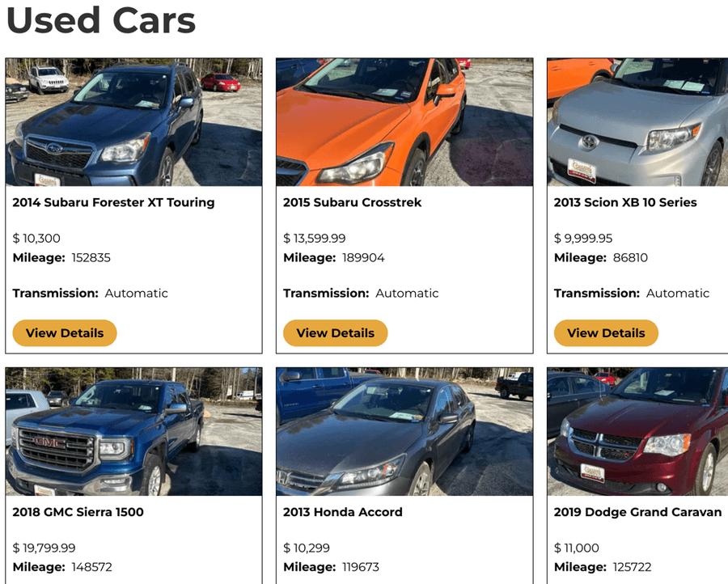Viewport: 728px width, 584px height.
Task: Click the $ 19,799.99 GMC Sierra price
Action: [44, 548]
